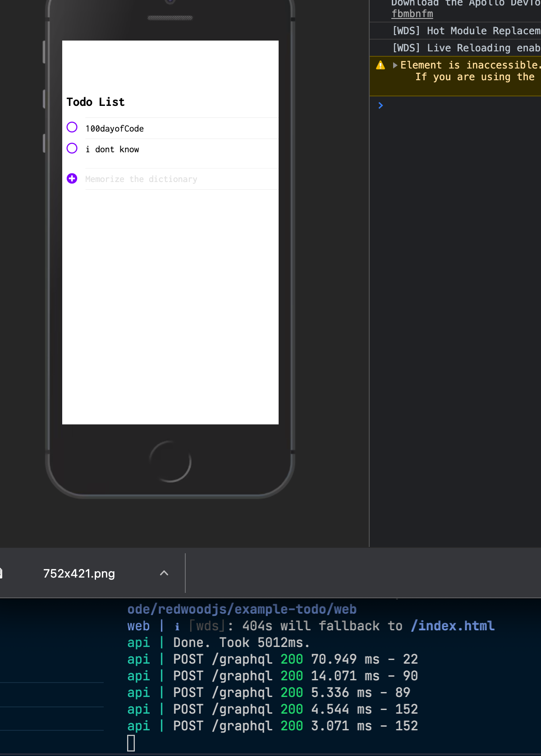Select the 100dayofCode todo text
The width and height of the screenshot is (541, 756).
pos(115,128)
